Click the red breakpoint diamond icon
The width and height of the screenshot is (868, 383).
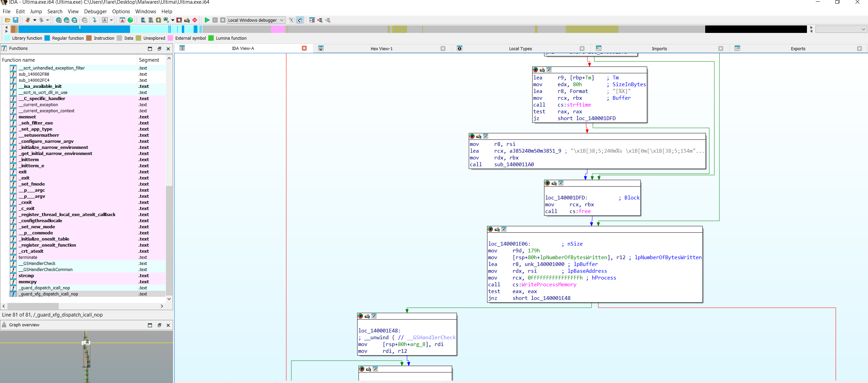point(195,20)
